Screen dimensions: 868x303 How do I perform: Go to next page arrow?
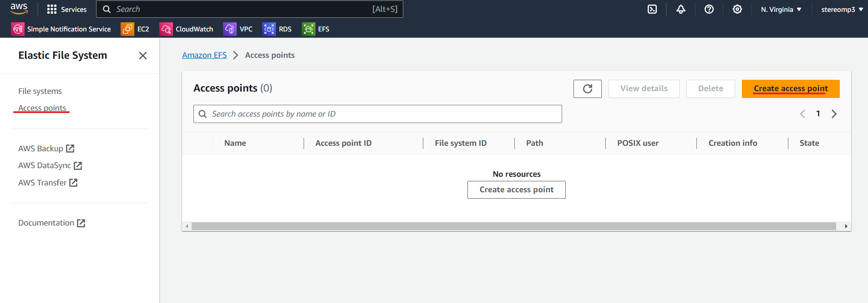pos(834,114)
